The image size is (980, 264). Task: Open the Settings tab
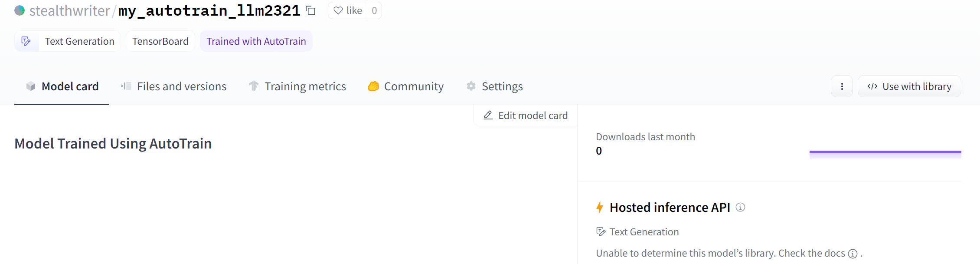point(495,86)
